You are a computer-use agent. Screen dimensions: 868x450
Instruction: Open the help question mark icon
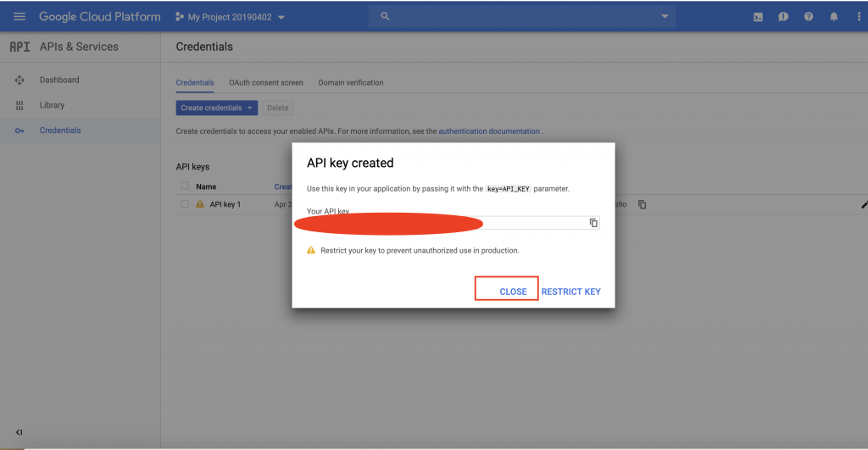coord(809,17)
